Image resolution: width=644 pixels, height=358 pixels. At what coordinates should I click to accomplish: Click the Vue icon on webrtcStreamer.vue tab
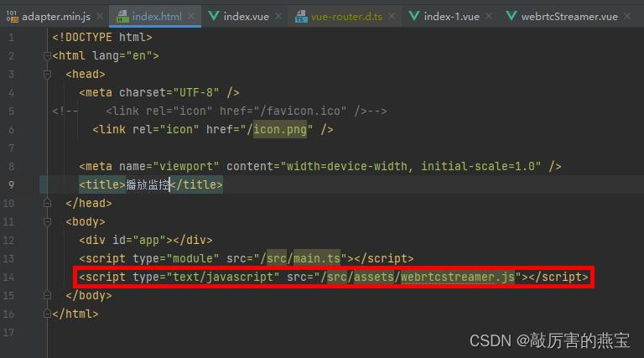point(512,16)
